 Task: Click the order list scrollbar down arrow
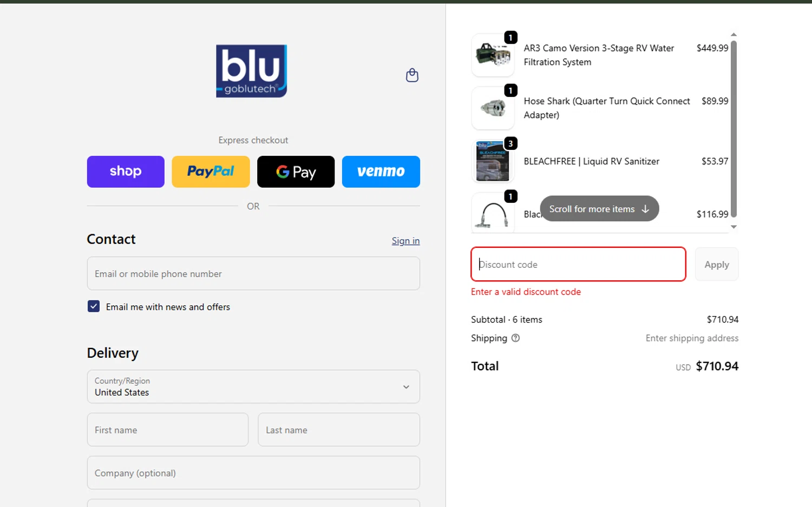click(734, 227)
